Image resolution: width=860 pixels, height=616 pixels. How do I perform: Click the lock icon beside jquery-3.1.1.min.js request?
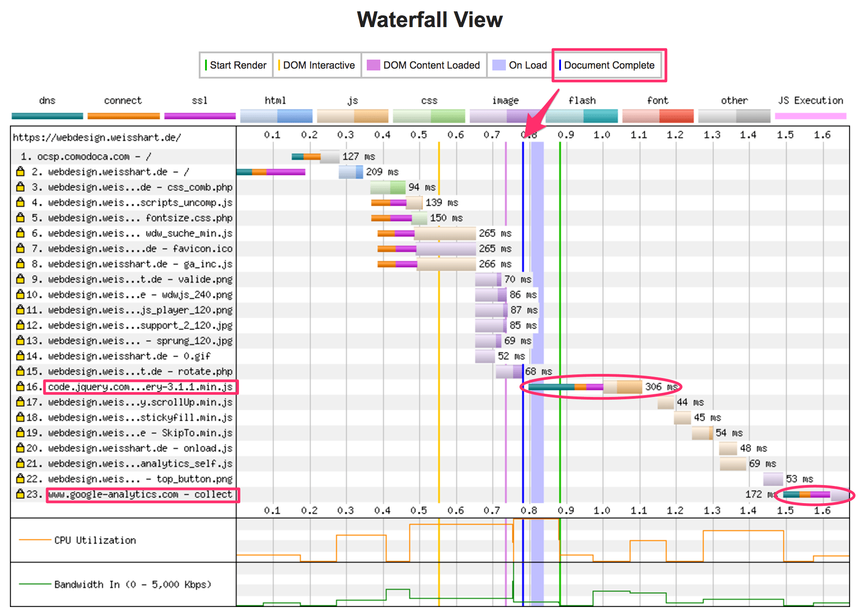click(20, 386)
